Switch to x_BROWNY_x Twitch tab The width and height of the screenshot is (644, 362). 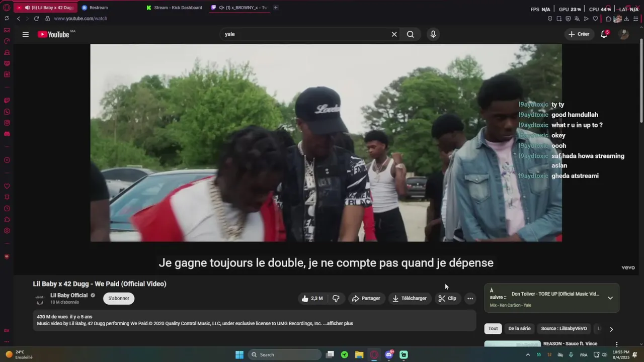point(239,8)
